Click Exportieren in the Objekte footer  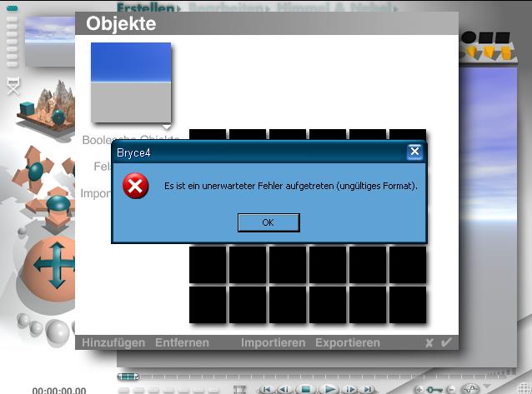(x=348, y=342)
